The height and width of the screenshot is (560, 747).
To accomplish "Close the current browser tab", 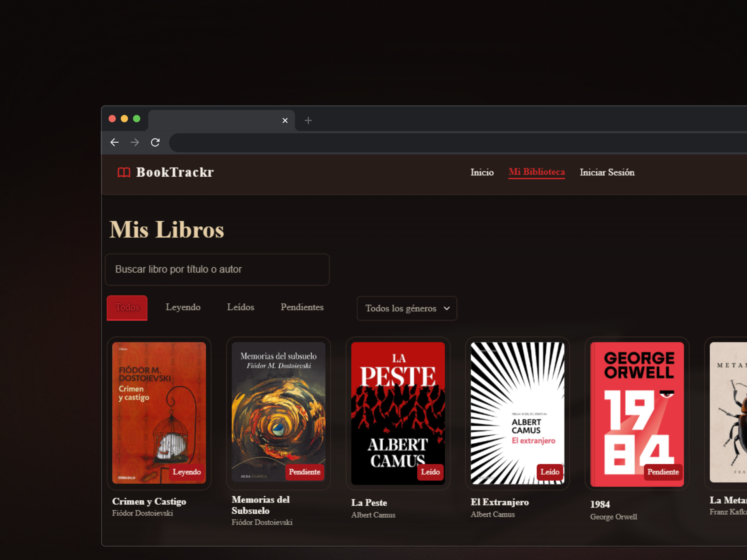I will click(285, 121).
